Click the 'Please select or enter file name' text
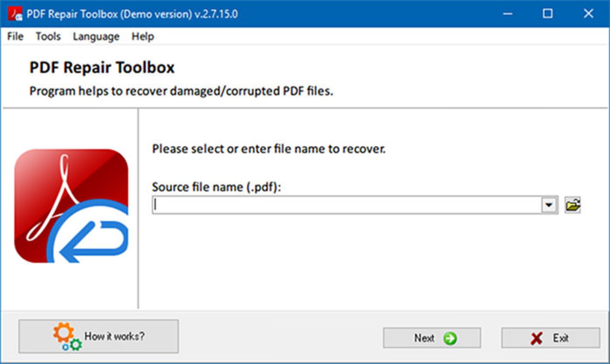The image size is (610, 364). tap(269, 149)
